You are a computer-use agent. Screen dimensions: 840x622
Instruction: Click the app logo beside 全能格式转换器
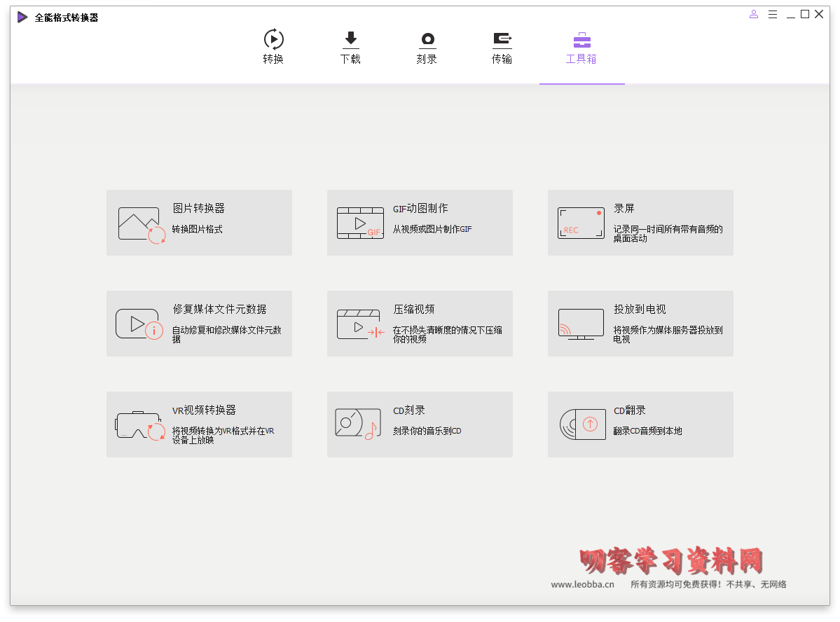23,18
